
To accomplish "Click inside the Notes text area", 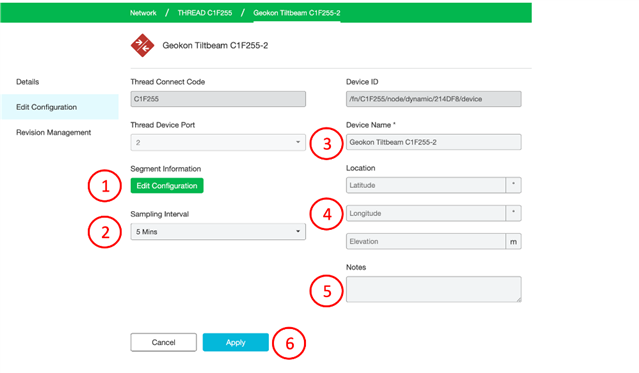I will pyautogui.click(x=434, y=289).
